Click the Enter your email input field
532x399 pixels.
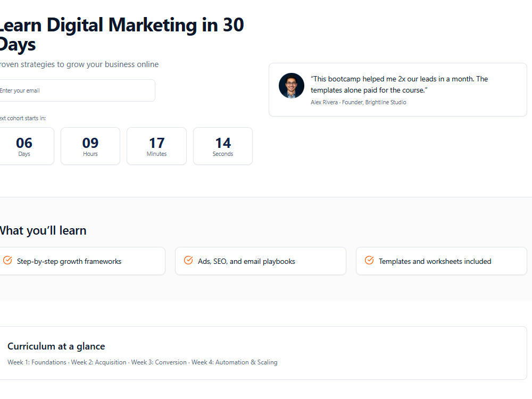pos(76,90)
